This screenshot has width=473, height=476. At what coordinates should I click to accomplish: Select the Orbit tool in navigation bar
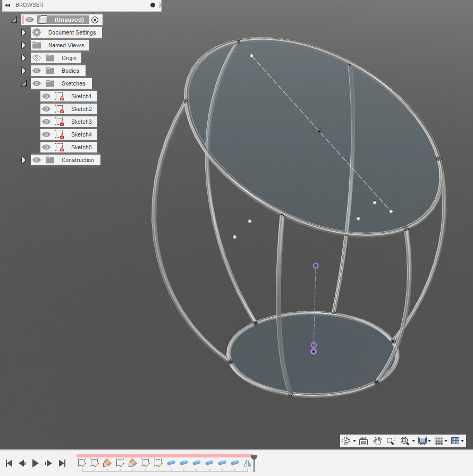[x=347, y=441]
